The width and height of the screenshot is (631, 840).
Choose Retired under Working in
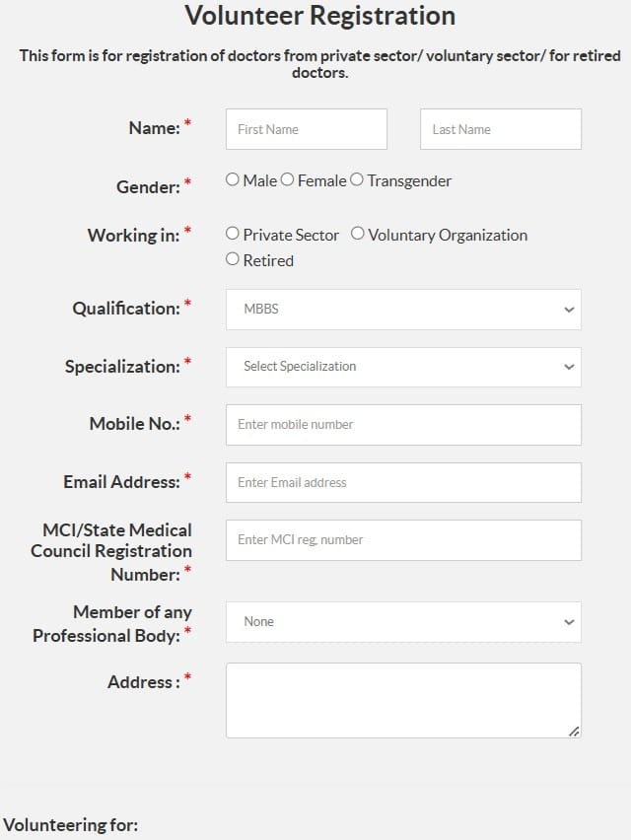tap(233, 260)
